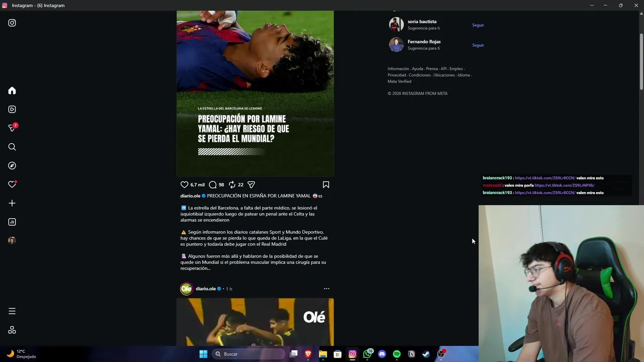Follow Fernando Rojas

[478, 45]
